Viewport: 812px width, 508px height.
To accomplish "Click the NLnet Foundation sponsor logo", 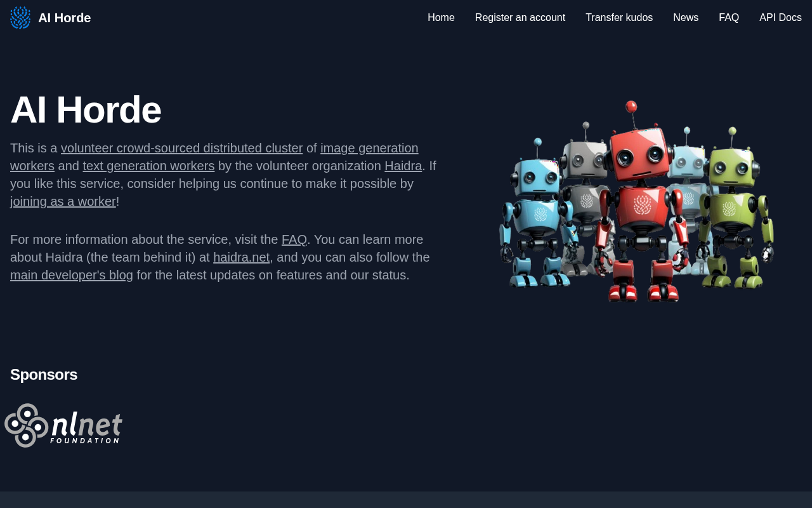I will (63, 425).
